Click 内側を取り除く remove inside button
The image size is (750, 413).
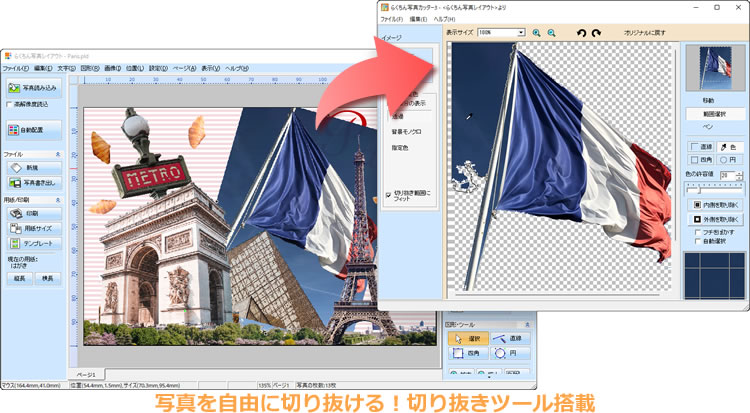click(x=715, y=205)
